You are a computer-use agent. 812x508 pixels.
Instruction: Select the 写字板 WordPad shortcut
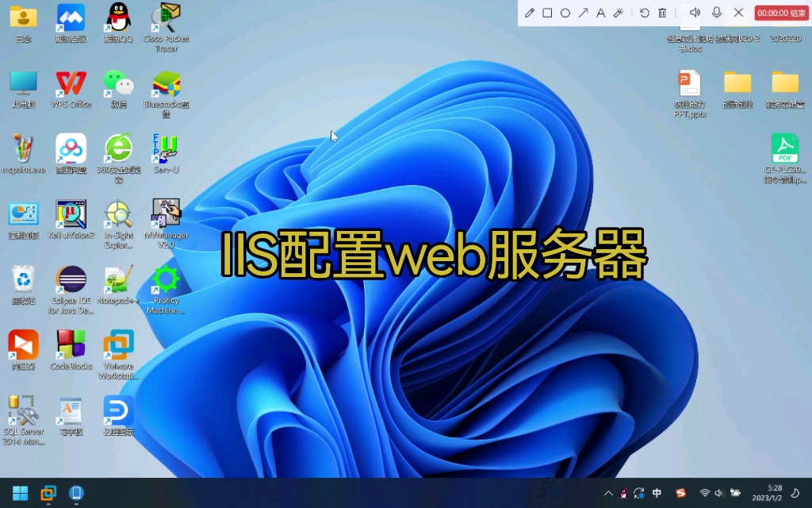coord(71,416)
